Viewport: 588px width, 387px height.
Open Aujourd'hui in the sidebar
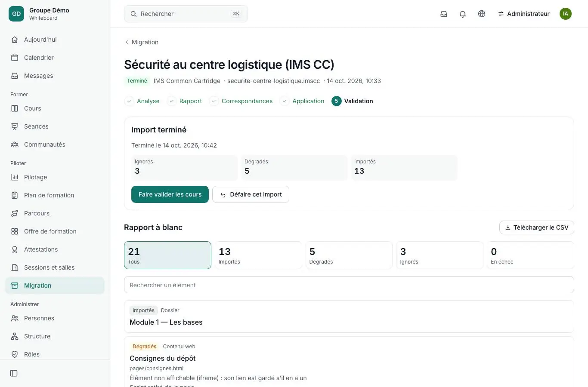55,40
